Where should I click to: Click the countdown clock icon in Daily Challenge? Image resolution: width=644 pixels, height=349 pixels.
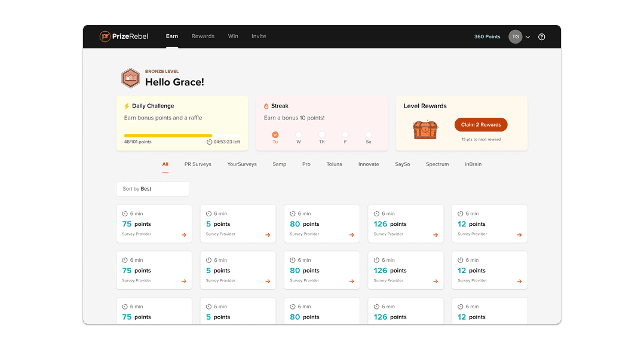(210, 142)
